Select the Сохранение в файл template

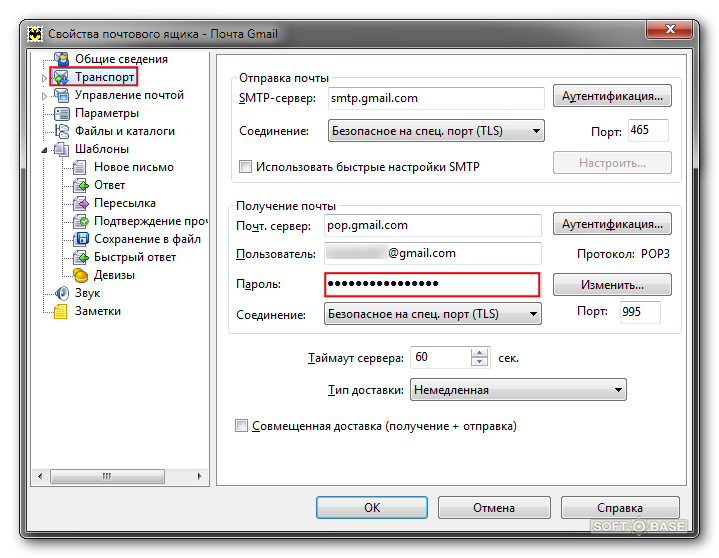(x=147, y=239)
